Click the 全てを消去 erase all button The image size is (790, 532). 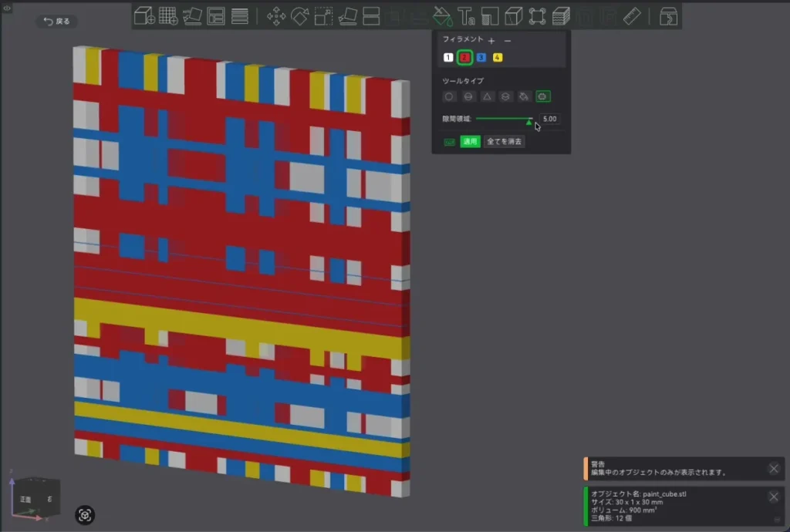point(505,141)
